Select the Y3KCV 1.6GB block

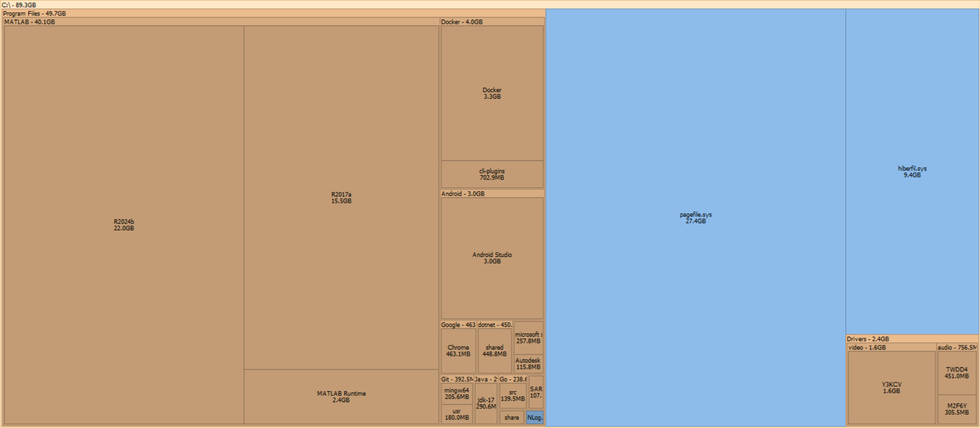click(x=891, y=388)
